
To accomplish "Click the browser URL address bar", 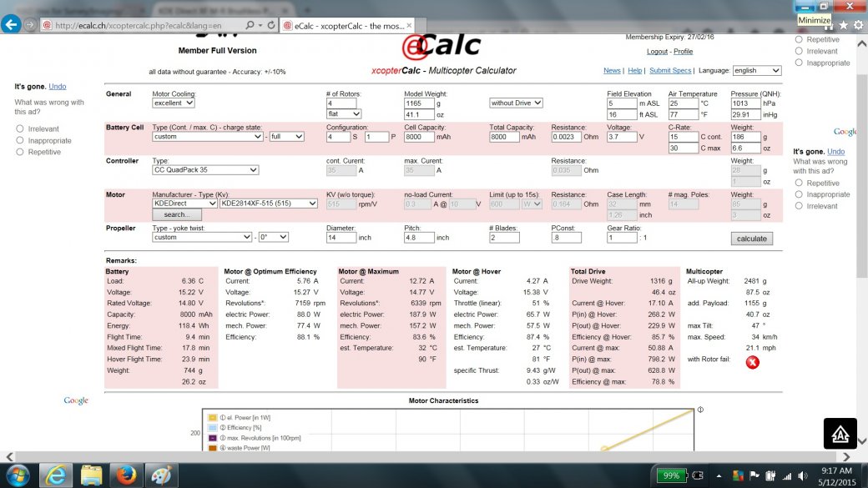I will [148, 26].
